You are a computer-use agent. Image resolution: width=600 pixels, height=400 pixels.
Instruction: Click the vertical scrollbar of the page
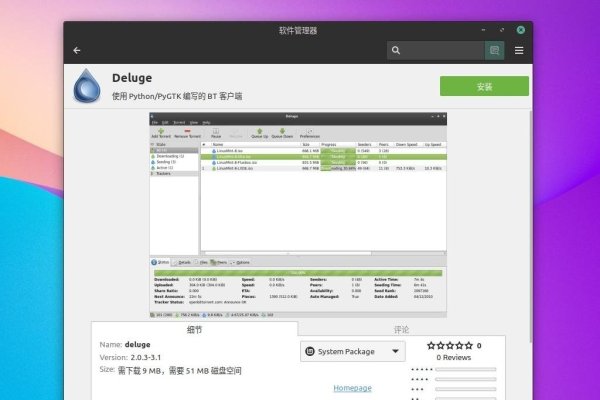pos(530,226)
